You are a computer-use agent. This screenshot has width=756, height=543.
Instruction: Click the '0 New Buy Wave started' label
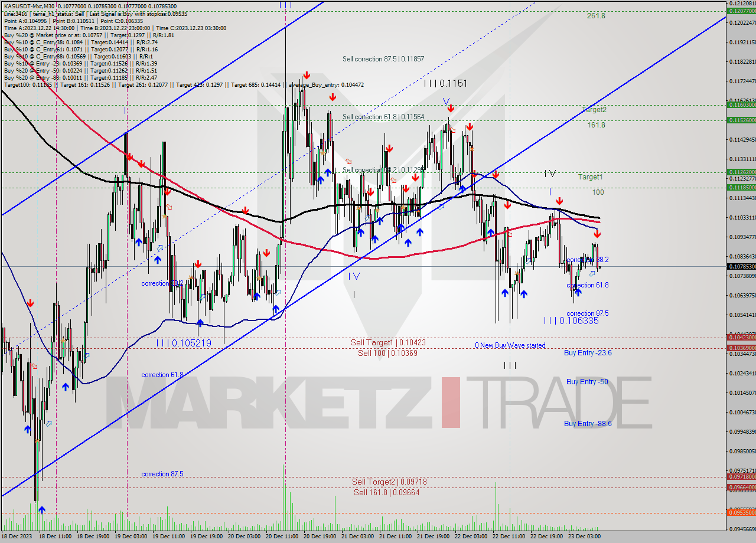tap(510, 345)
